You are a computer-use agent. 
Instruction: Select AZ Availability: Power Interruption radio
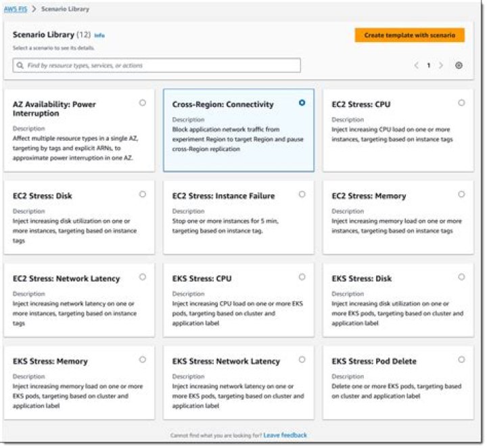(x=142, y=103)
